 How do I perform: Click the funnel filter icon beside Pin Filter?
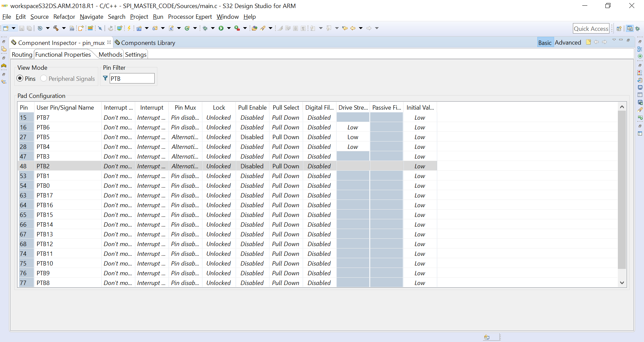point(105,78)
